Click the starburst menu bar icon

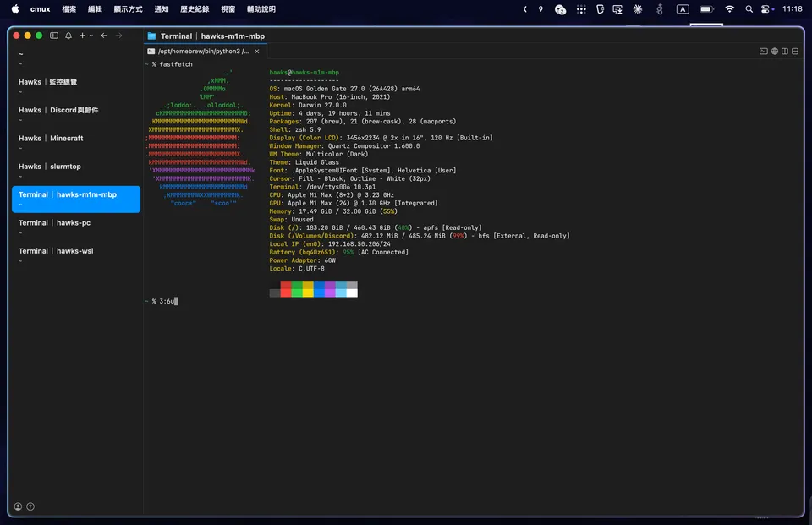(x=638, y=9)
